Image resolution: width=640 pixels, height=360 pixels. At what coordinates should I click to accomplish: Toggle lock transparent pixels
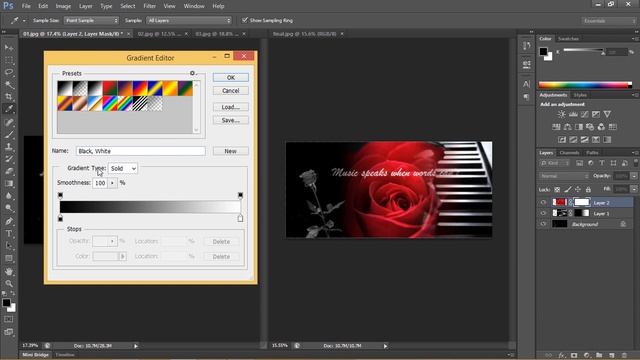[x=557, y=189]
